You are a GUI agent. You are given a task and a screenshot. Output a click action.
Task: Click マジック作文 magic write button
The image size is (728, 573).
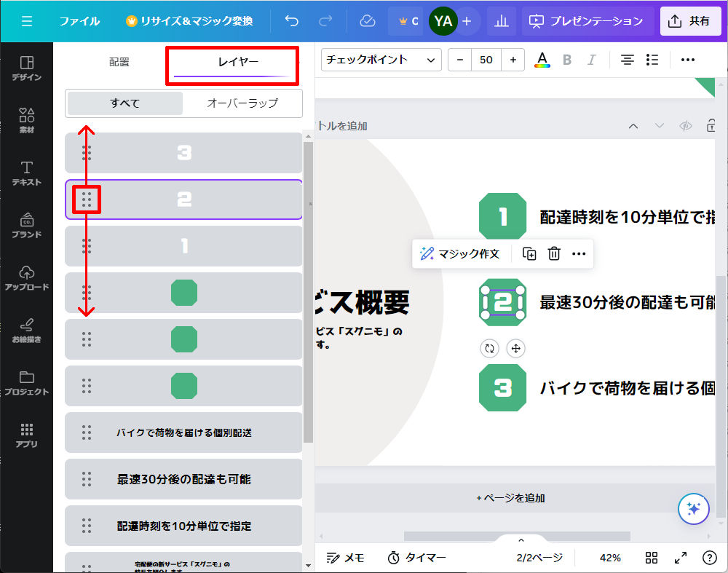tap(459, 253)
